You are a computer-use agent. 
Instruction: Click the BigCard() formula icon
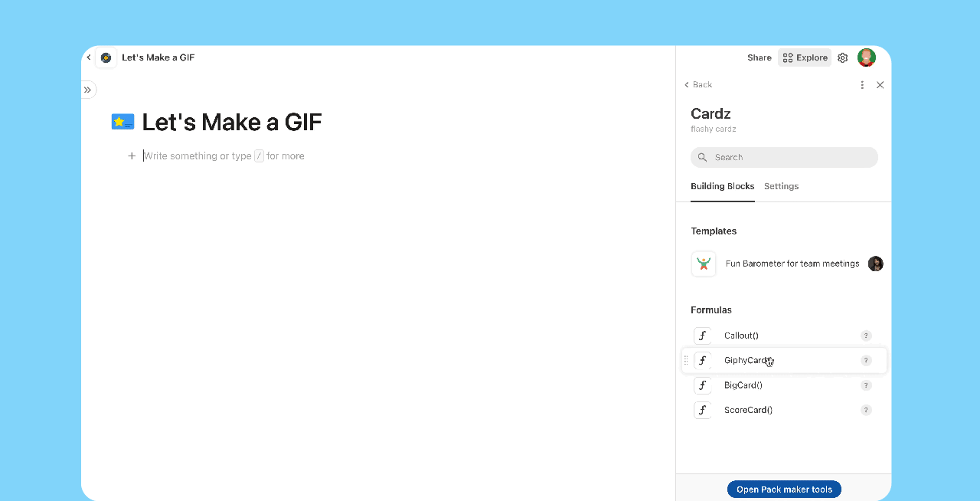[702, 385]
